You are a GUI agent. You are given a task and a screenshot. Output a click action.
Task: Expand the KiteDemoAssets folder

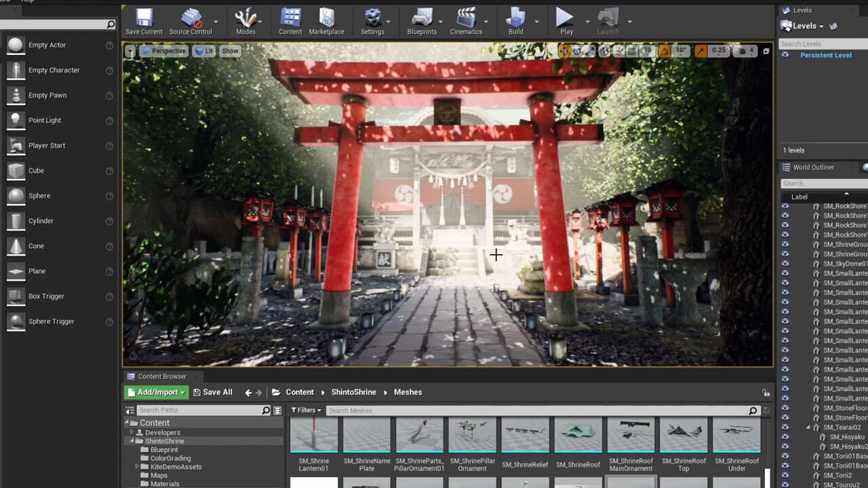pyautogui.click(x=137, y=466)
